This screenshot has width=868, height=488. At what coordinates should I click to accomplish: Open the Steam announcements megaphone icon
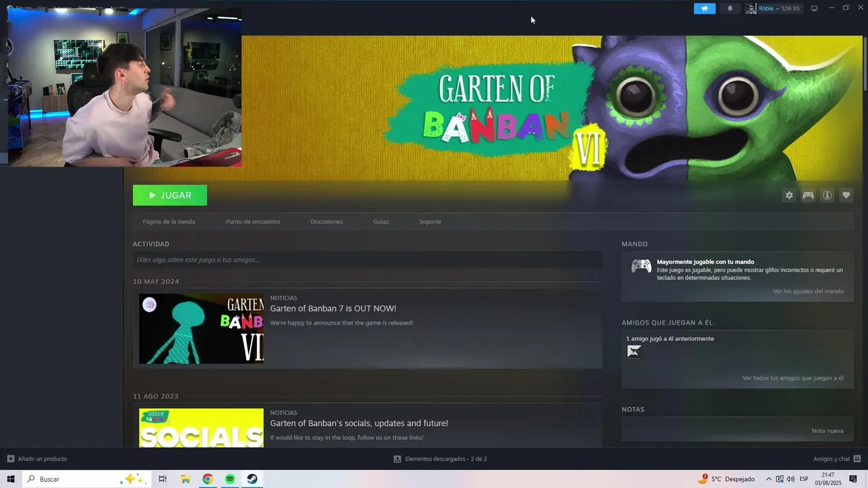[x=705, y=8]
